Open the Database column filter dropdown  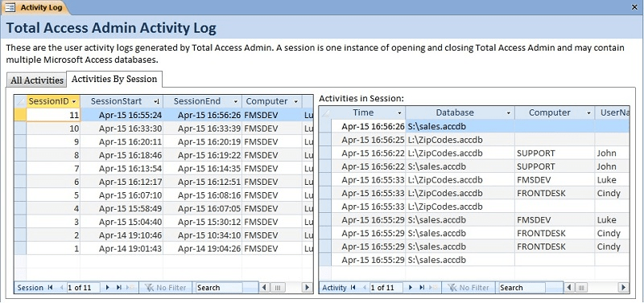tap(509, 113)
